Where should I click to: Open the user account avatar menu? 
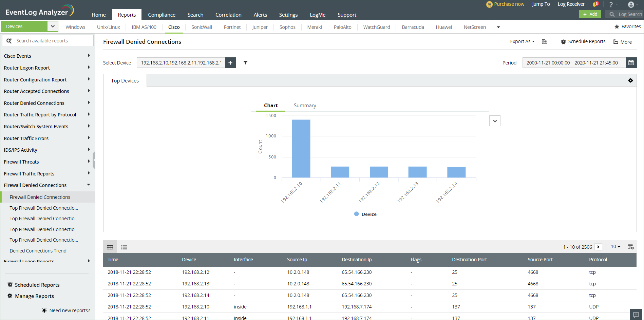coord(631,4)
